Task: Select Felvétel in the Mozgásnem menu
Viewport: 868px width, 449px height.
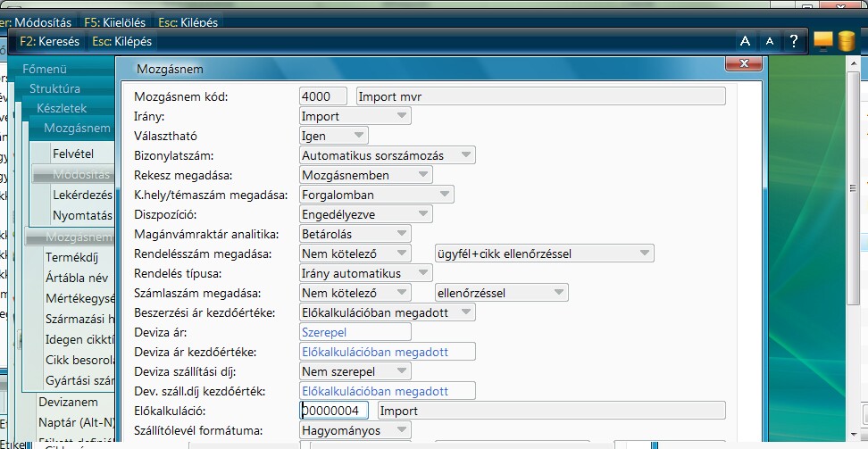Action: (73, 154)
